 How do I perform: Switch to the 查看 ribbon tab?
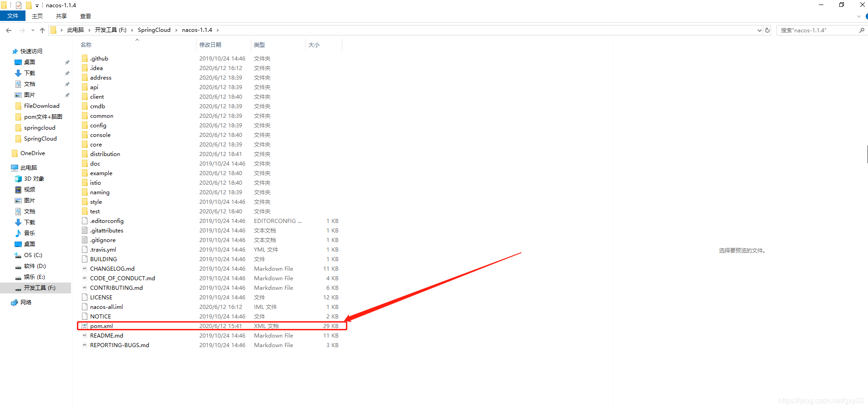(x=86, y=16)
